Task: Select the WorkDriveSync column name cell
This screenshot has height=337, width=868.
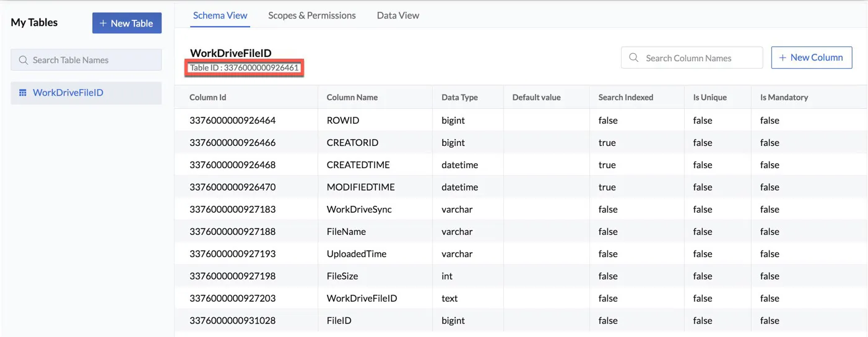Action: [359, 210]
